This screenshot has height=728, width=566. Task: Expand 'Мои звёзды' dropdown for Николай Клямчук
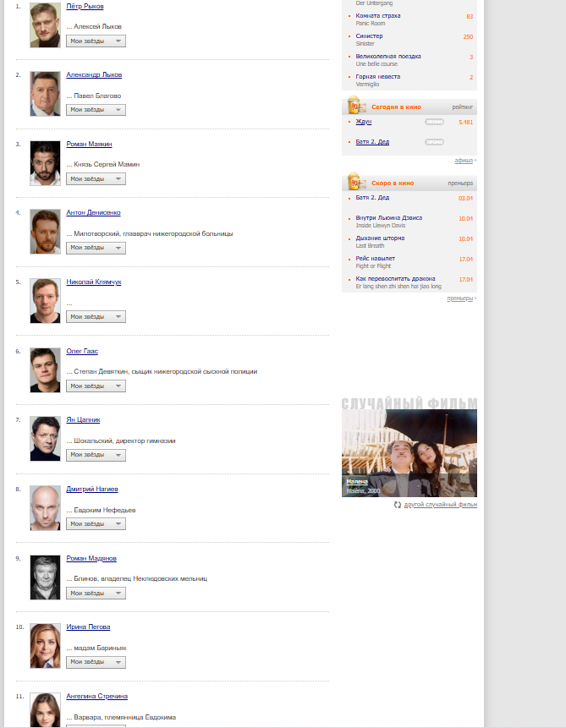click(x=96, y=316)
